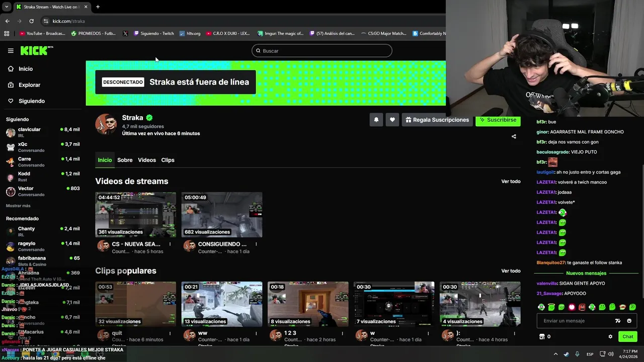The height and width of the screenshot is (362, 644).
Task: Open the X bookmark icon
Action: (125, 34)
